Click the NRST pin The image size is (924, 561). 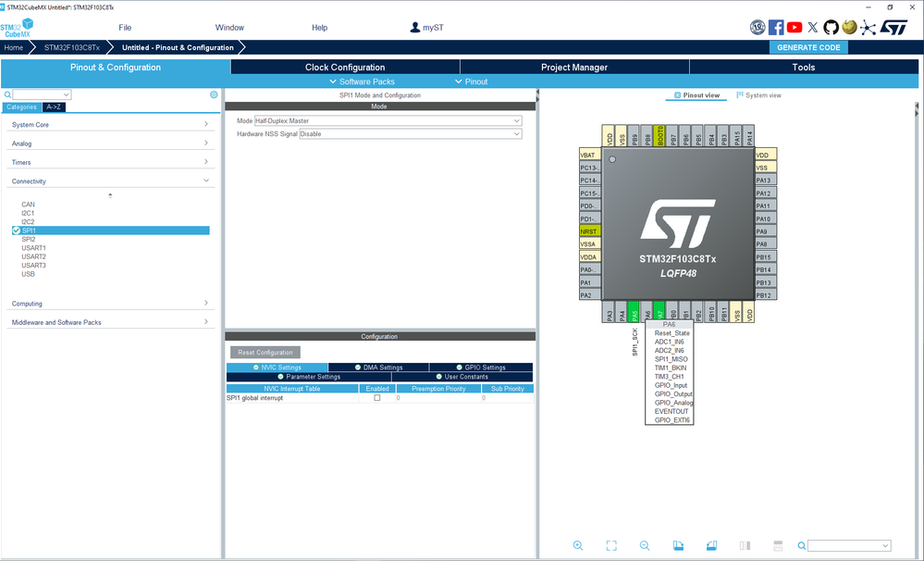point(590,231)
